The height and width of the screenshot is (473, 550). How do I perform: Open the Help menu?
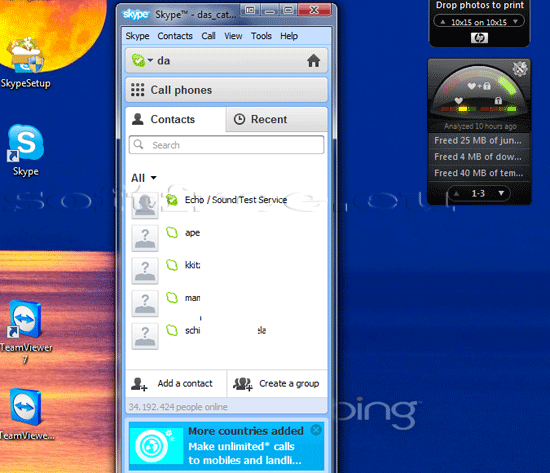pos(289,36)
